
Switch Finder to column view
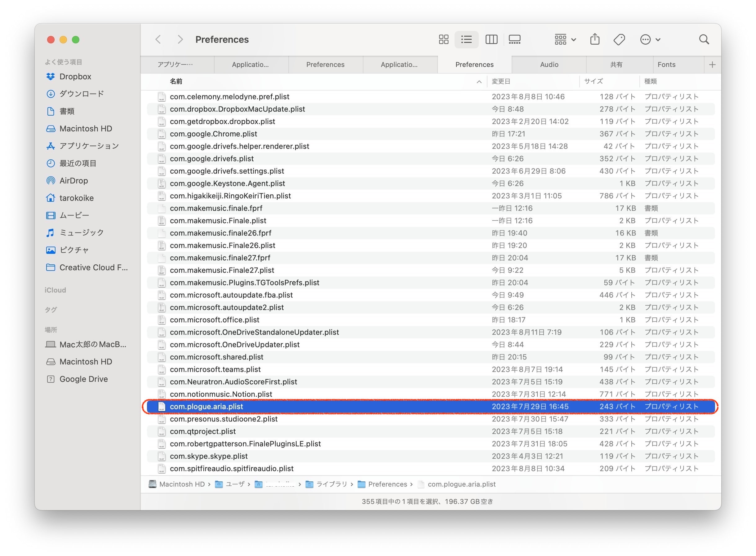[491, 39]
